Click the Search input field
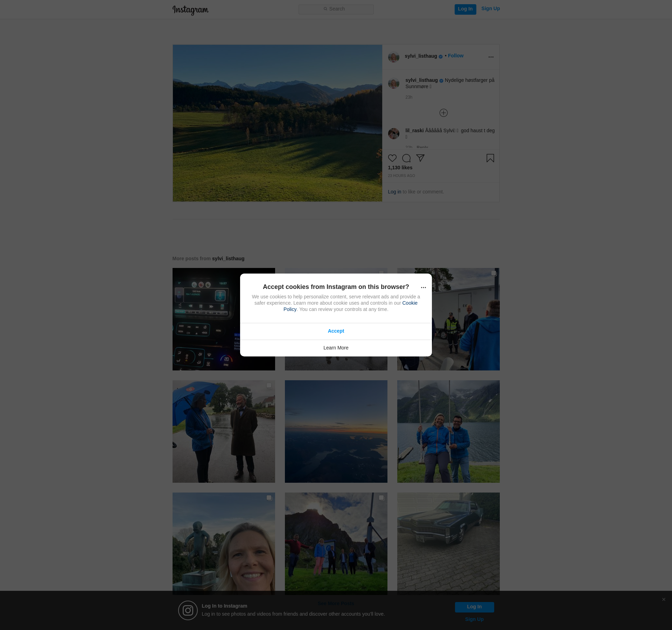 point(336,9)
